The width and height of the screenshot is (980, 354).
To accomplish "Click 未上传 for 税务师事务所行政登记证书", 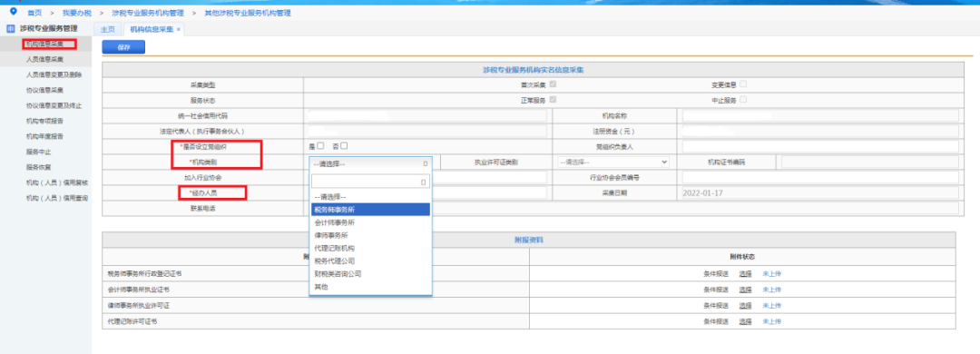I will [x=772, y=274].
